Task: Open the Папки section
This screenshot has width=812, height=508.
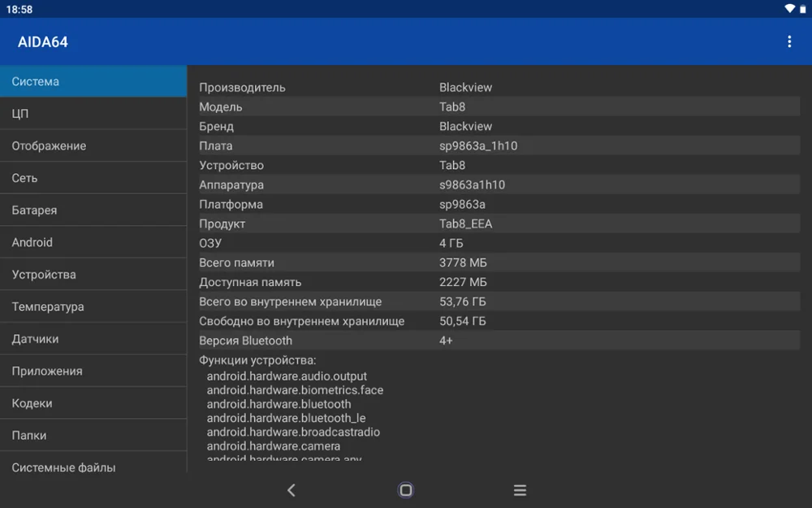Action: [x=93, y=435]
